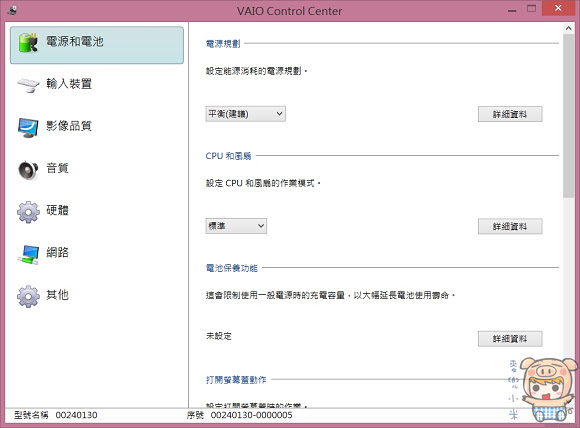Click the 未設定 status text
This screenshot has height=428, width=580.
pos(219,336)
